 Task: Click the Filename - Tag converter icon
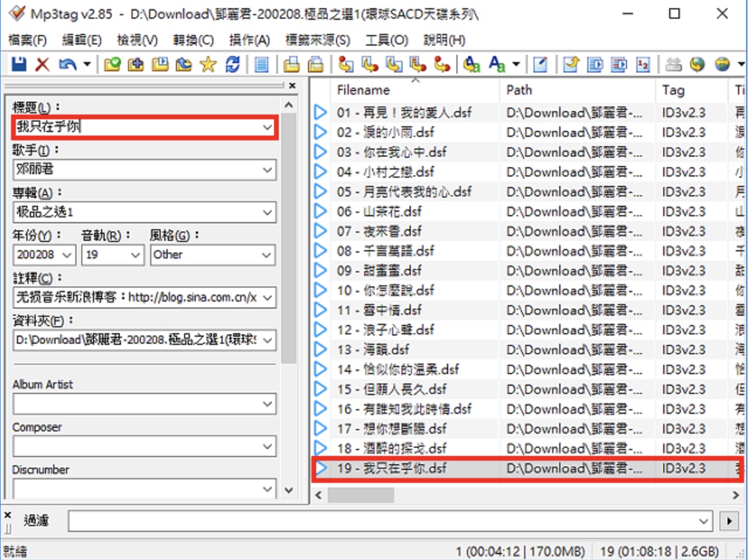pos(370,64)
